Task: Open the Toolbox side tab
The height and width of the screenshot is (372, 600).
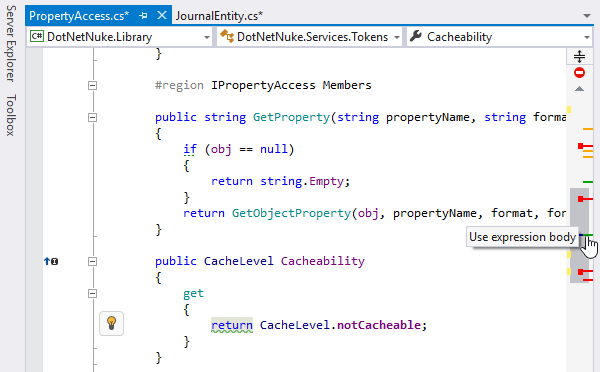Action: pos(11,115)
